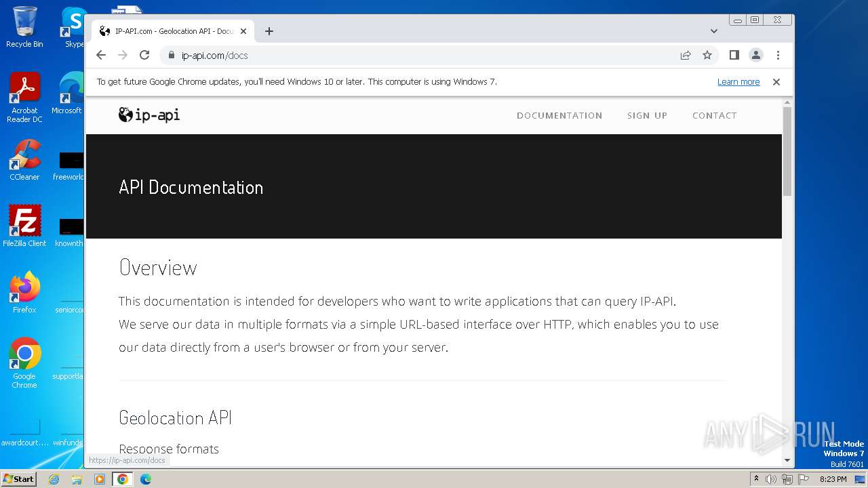The width and height of the screenshot is (868, 488).
Task: Launch Firefox from the desktop
Action: tap(24, 293)
